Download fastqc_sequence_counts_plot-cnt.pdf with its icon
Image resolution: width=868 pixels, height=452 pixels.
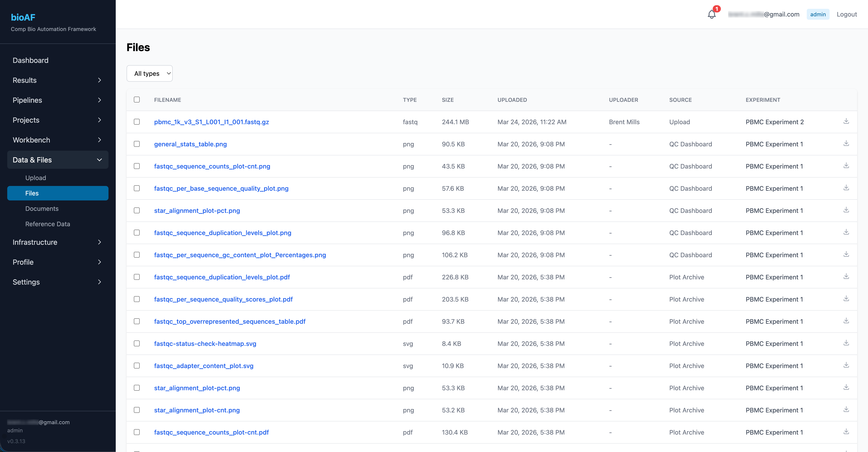[846, 432]
